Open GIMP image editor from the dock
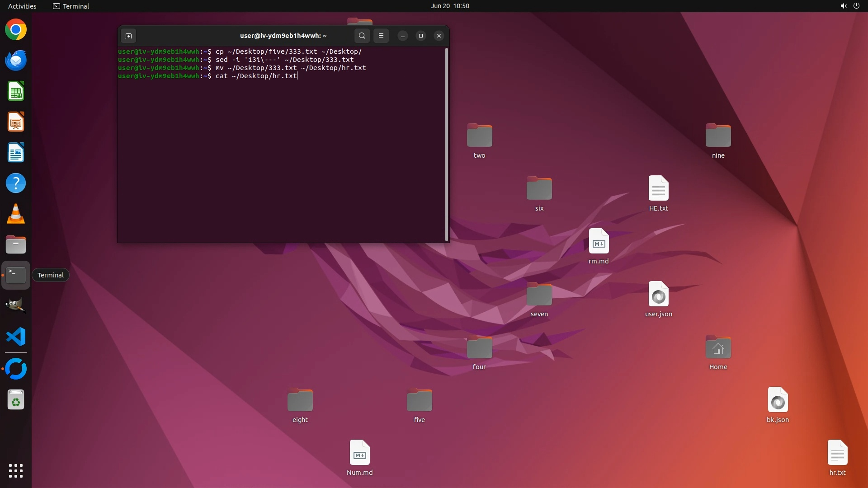 tap(16, 306)
